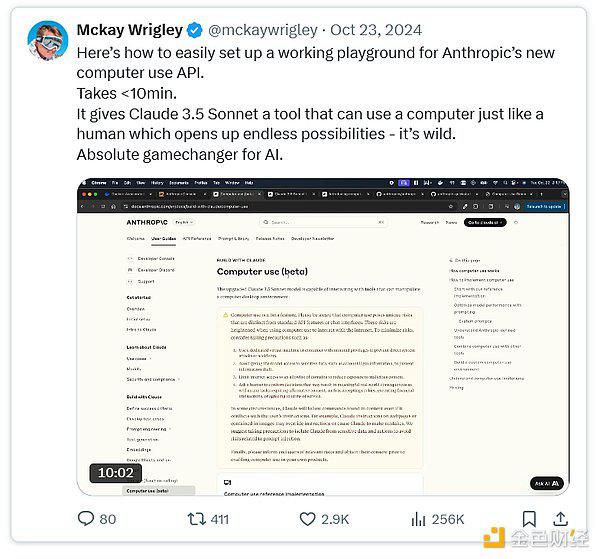View analytics bar chart icon showing 256K

[x=418, y=519]
